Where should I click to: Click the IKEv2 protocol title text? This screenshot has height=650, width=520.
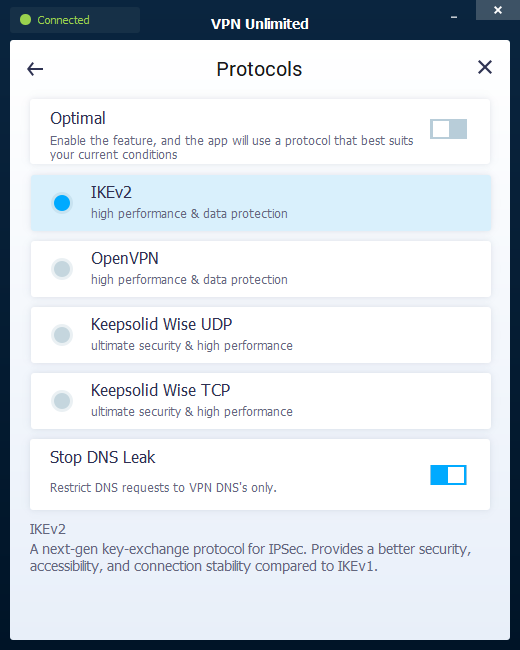111,192
